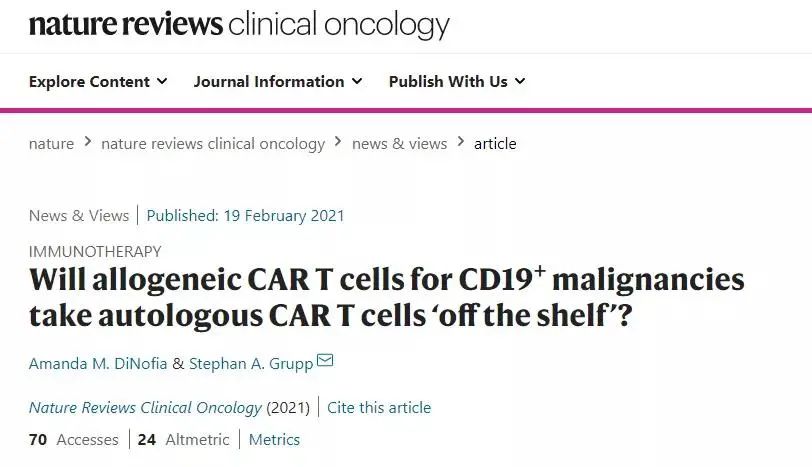The image size is (812, 467).
Task: Expand the Publish With Us chevron
Action: [520, 81]
